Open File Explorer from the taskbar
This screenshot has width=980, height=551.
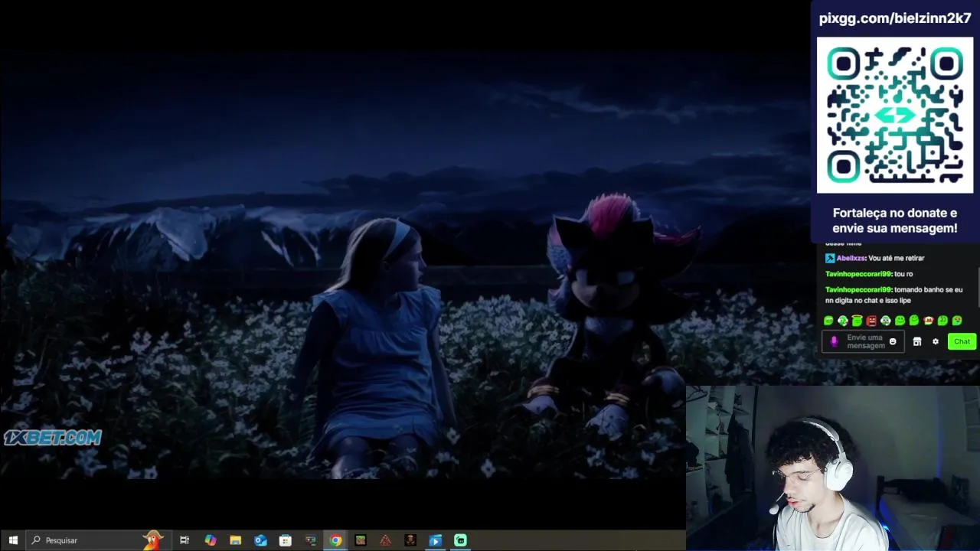pyautogui.click(x=235, y=540)
